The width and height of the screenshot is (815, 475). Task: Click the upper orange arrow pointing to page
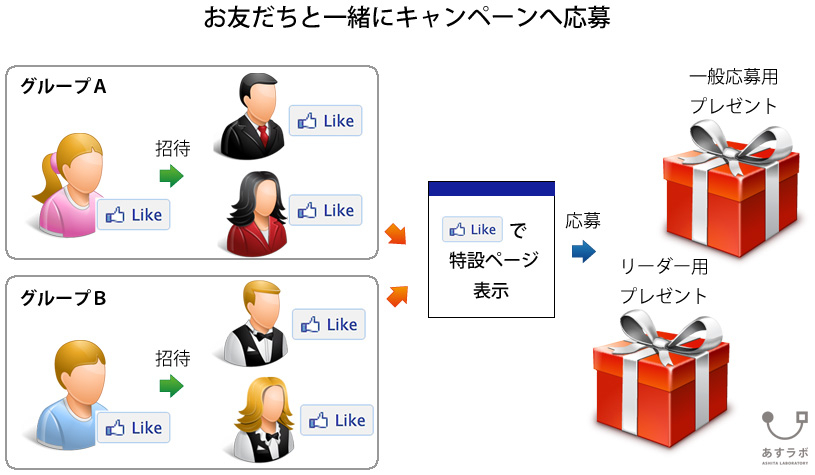[396, 234]
